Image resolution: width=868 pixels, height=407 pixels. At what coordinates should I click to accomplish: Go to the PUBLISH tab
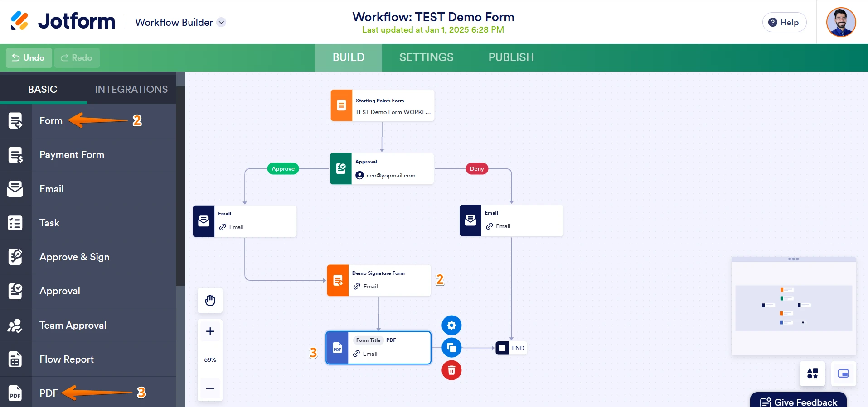(511, 57)
